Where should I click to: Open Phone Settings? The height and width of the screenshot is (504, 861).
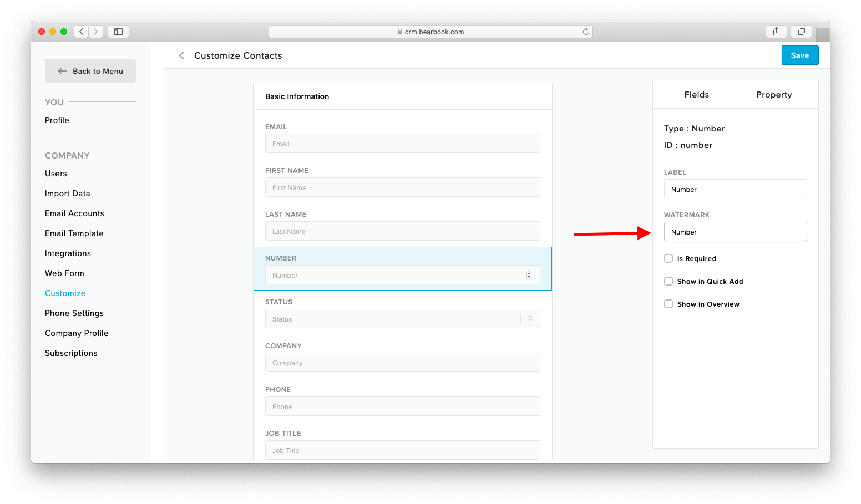click(x=74, y=313)
